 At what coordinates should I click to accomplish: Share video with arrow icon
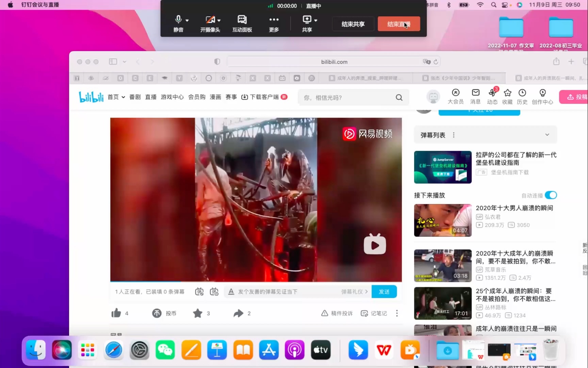pyautogui.click(x=239, y=313)
